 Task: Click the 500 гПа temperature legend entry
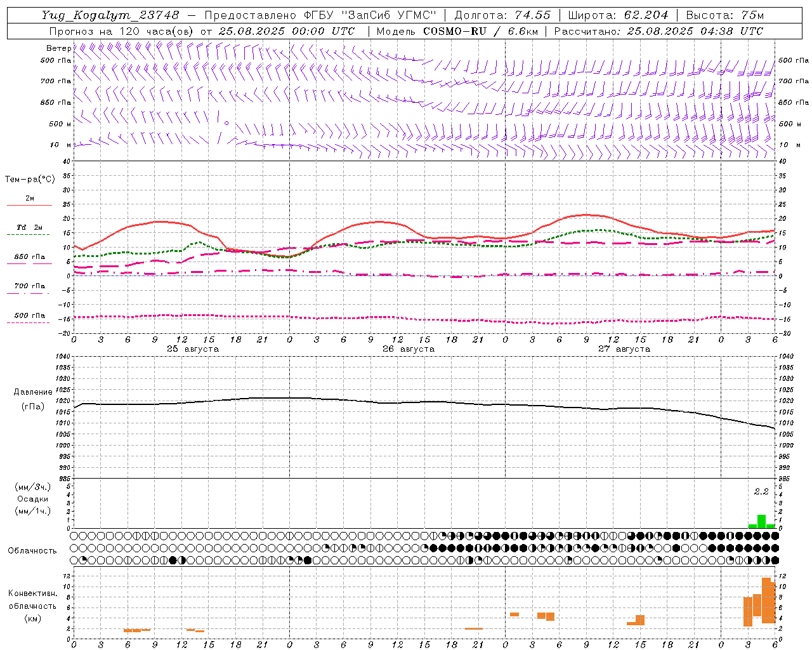(29, 315)
